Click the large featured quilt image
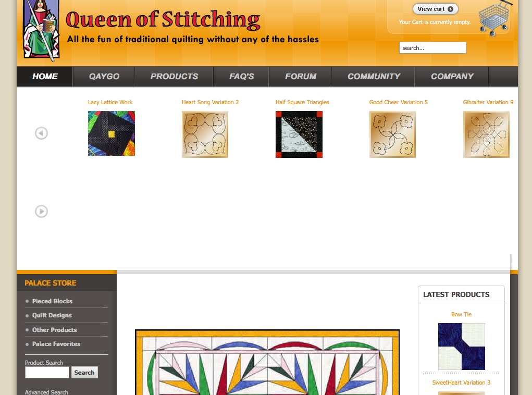532x395 pixels. [267, 362]
